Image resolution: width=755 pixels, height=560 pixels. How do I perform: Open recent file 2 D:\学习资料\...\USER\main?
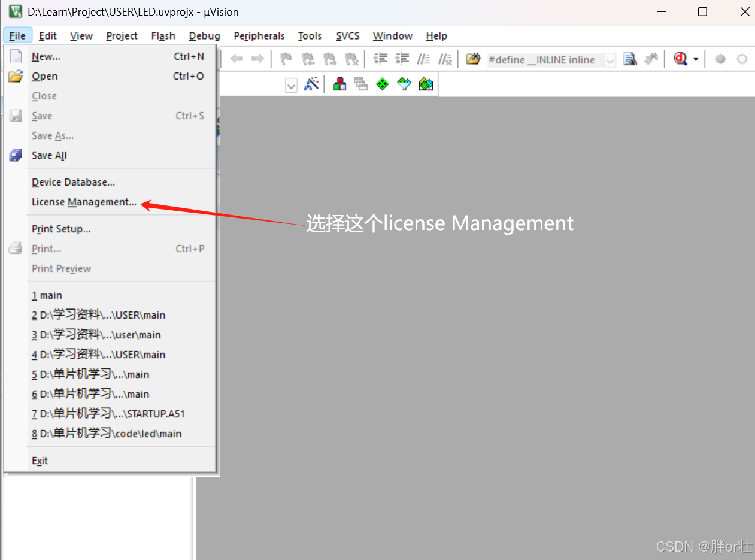[110, 315]
